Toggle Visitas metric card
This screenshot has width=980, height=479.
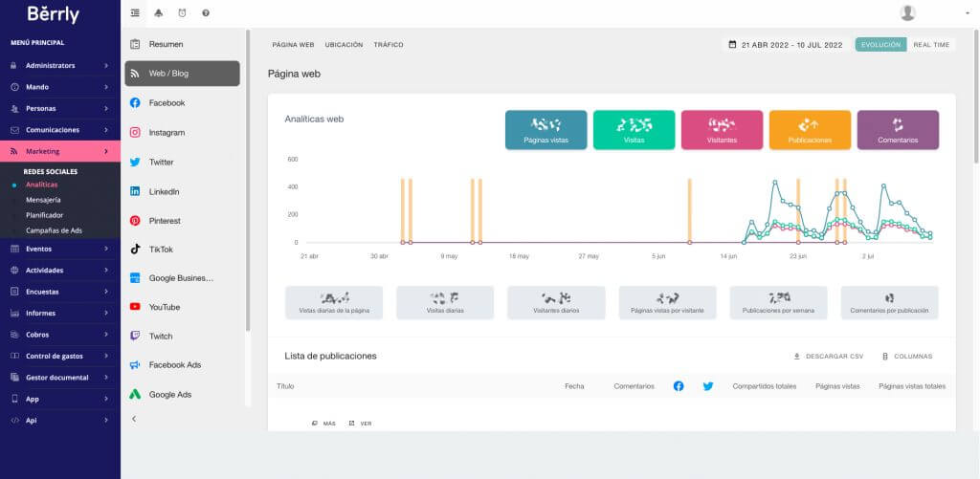(634, 130)
